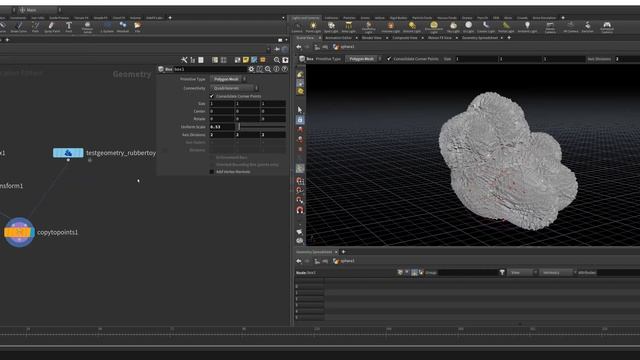Click network editor sticky note icon

(x=246, y=60)
